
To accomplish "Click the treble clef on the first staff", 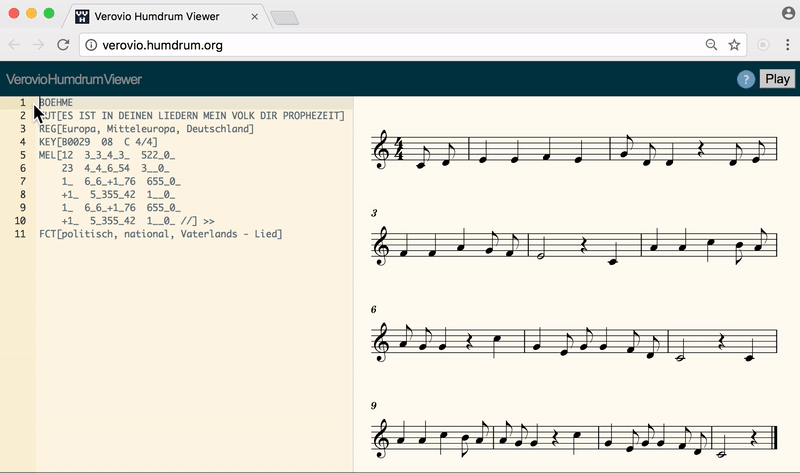I will tap(381, 149).
